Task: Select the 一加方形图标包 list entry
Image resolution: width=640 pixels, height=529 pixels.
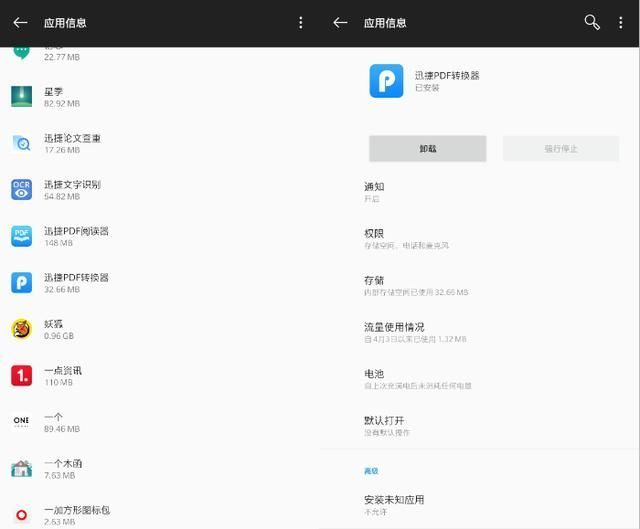Action: pos(160,513)
